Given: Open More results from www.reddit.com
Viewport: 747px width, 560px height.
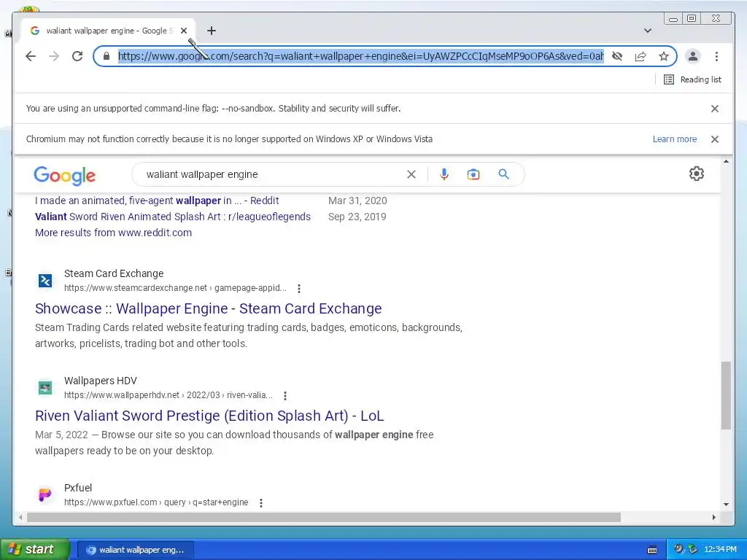Looking at the screenshot, I should tap(113, 233).
